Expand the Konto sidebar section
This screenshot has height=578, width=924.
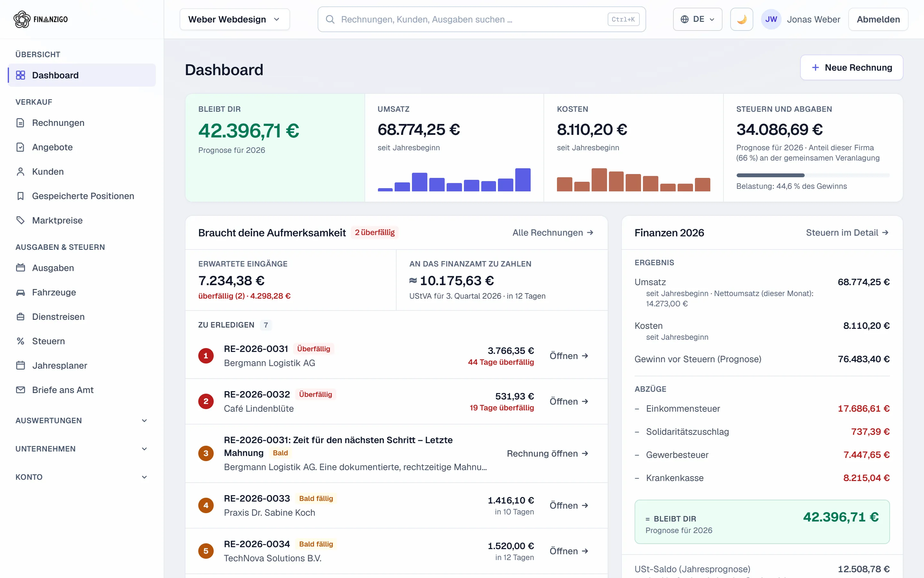(82, 477)
